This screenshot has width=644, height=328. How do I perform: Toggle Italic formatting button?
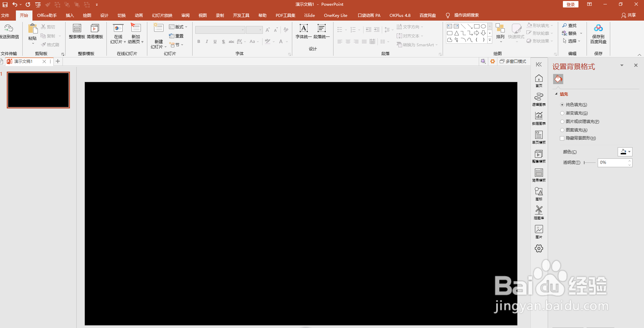207,42
